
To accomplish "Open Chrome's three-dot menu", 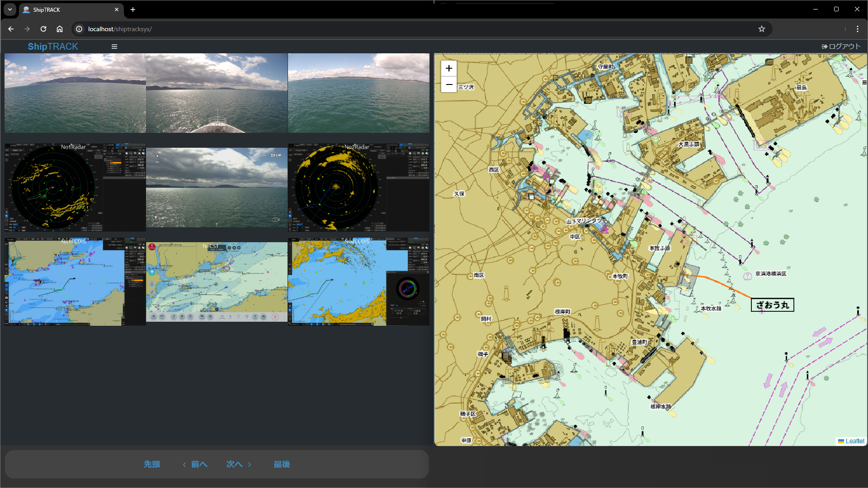I will [857, 29].
